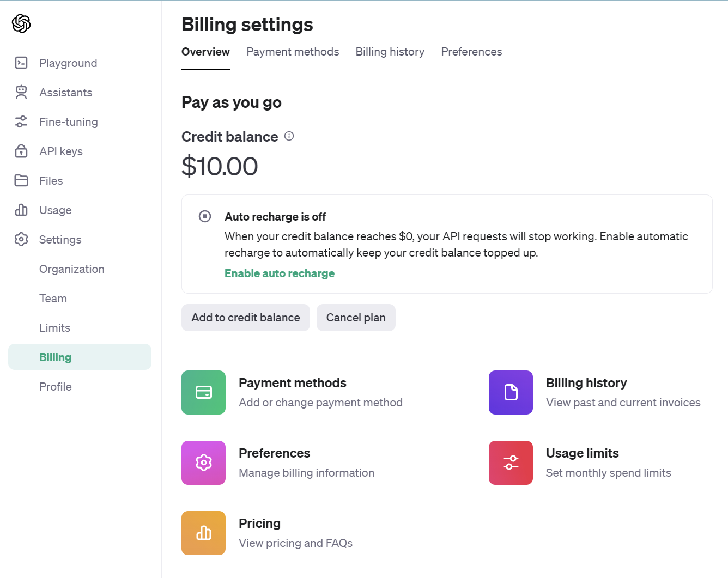728x578 pixels.
Task: Click the Usage bar chart icon
Action: pyautogui.click(x=21, y=210)
